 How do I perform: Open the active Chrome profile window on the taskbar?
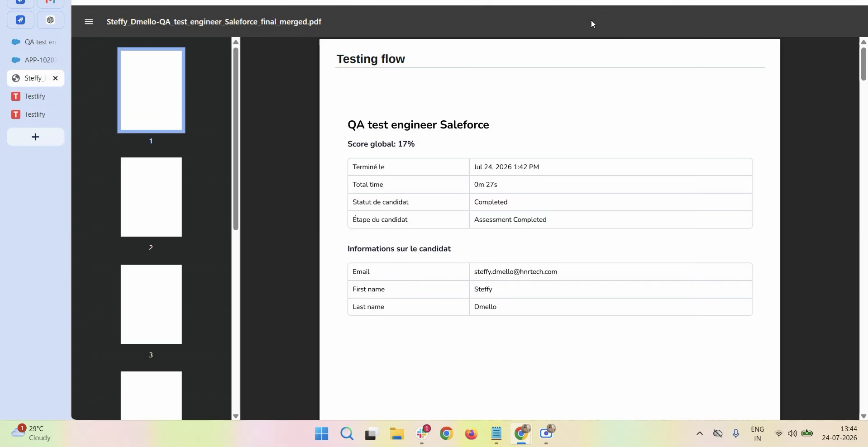point(521,434)
